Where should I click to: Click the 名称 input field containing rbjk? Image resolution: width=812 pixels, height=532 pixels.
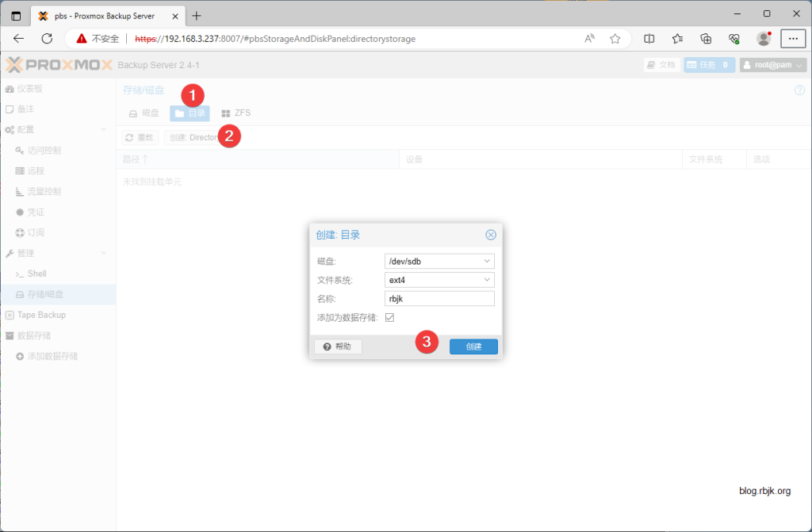click(x=439, y=299)
